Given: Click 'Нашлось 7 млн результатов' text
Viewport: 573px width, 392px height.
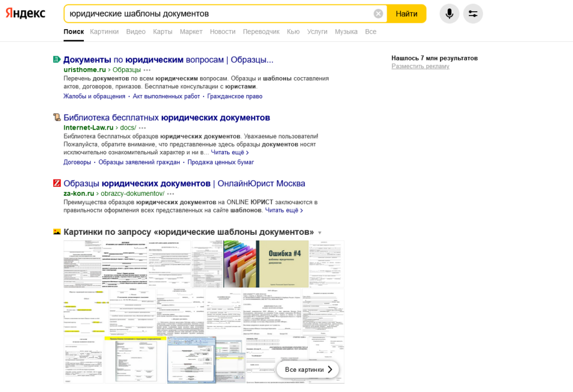Looking at the screenshot, I should tap(434, 58).
